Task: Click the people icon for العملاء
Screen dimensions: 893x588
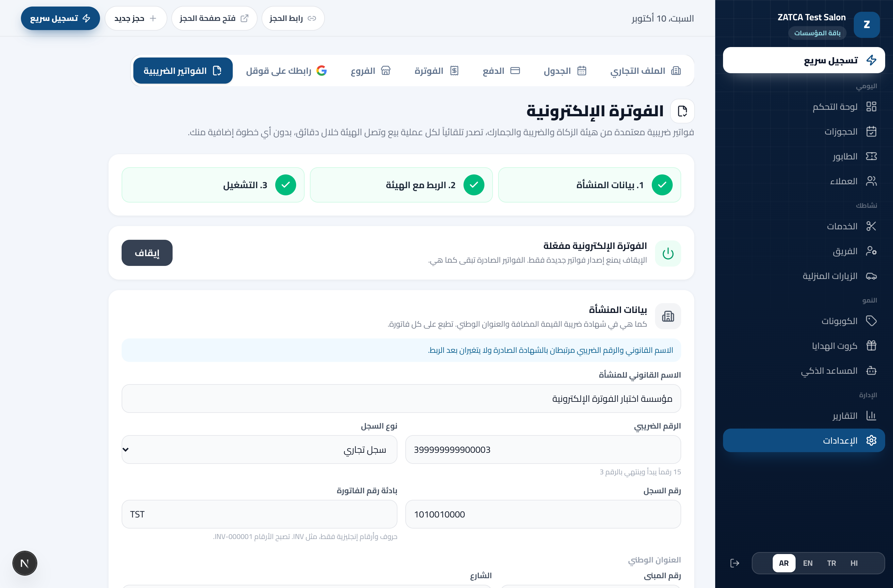Action: (x=871, y=181)
